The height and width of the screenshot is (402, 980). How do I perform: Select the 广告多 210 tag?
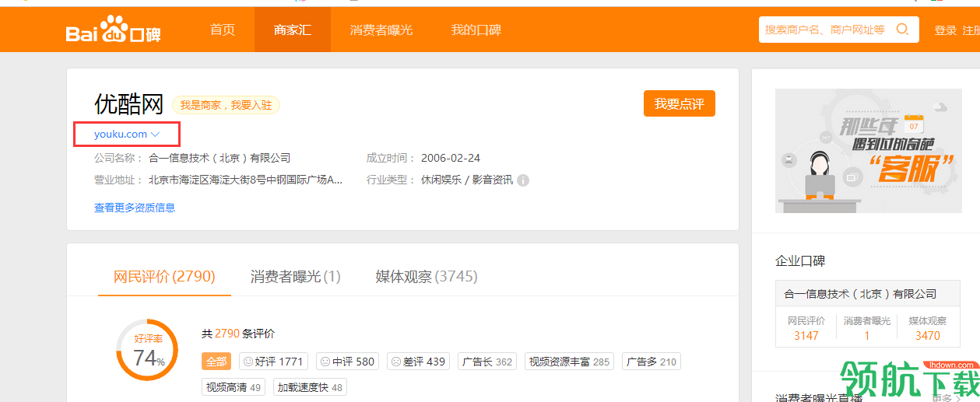[651, 362]
